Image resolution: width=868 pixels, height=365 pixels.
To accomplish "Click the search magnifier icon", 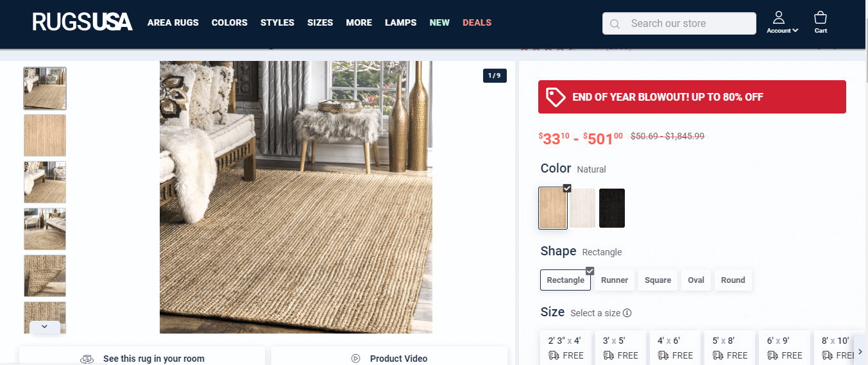I will pos(615,24).
